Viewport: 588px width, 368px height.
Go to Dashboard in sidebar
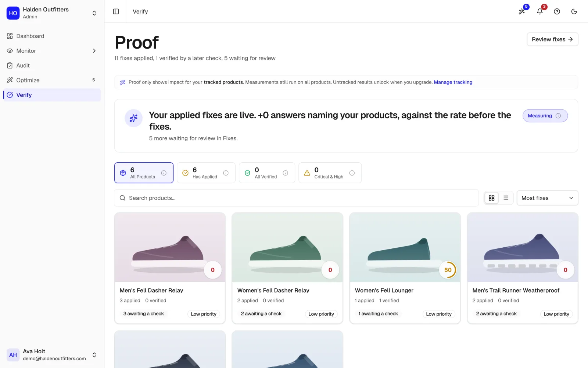[x=52, y=36]
